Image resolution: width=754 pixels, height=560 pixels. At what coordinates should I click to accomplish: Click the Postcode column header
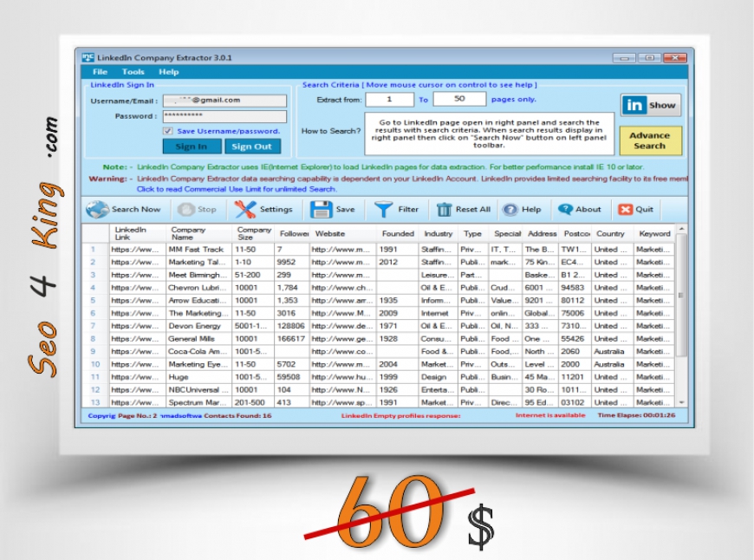point(575,233)
